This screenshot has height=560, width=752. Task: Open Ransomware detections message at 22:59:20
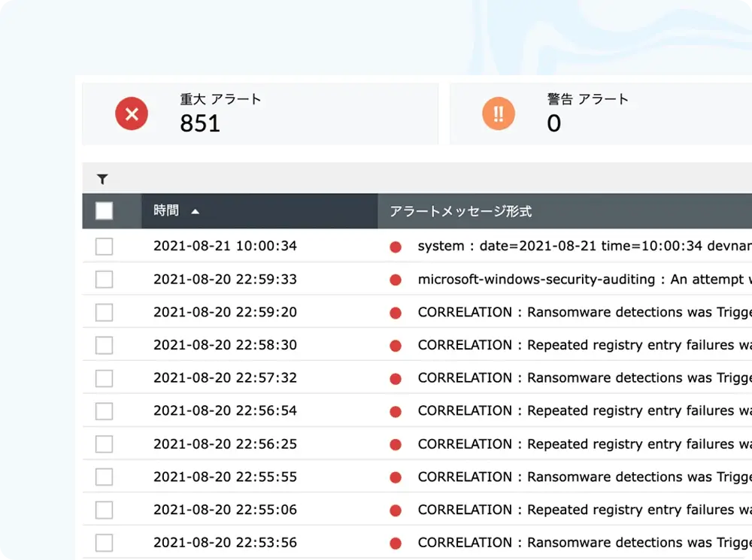tap(584, 312)
